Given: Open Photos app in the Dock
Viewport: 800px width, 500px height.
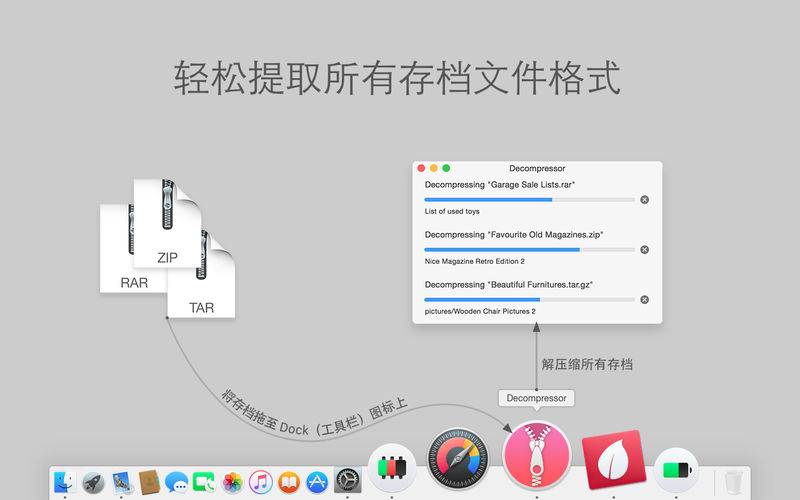Looking at the screenshot, I should pyautogui.click(x=233, y=482).
